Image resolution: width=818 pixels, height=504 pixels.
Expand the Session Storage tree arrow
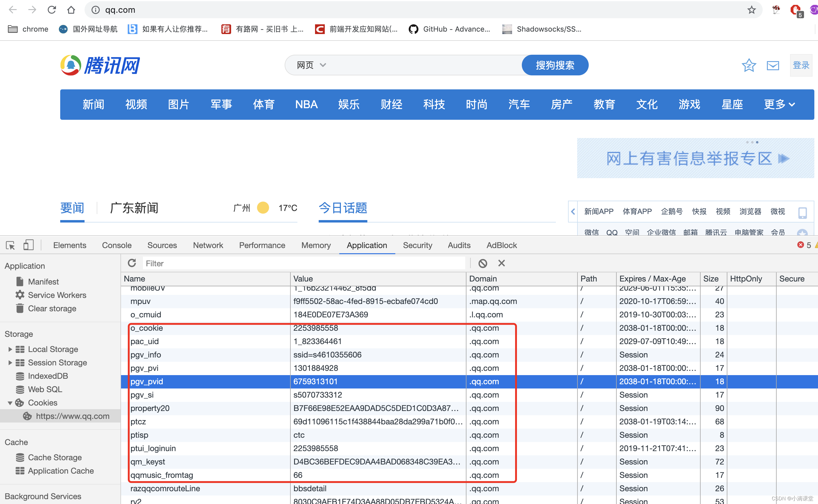pos(10,362)
